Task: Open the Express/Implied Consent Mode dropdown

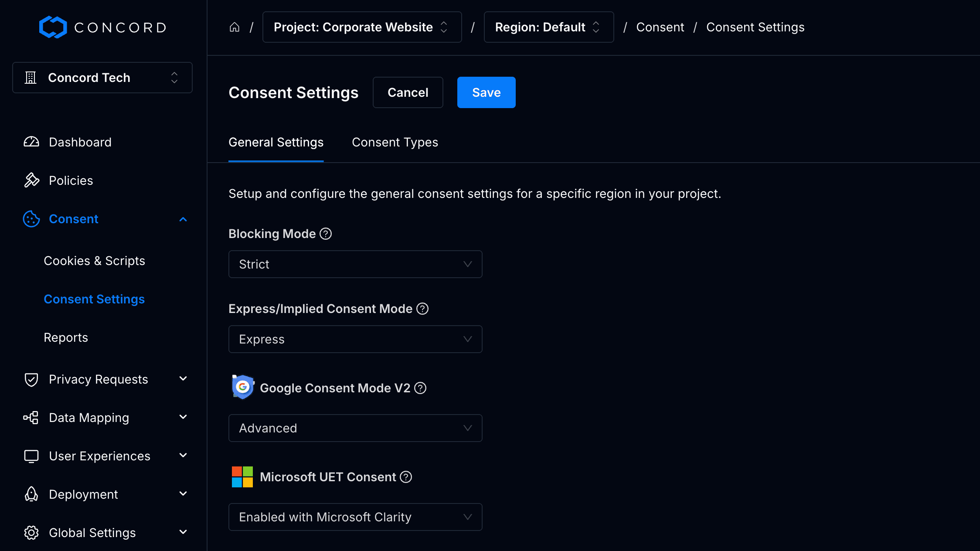Action: [x=355, y=339]
